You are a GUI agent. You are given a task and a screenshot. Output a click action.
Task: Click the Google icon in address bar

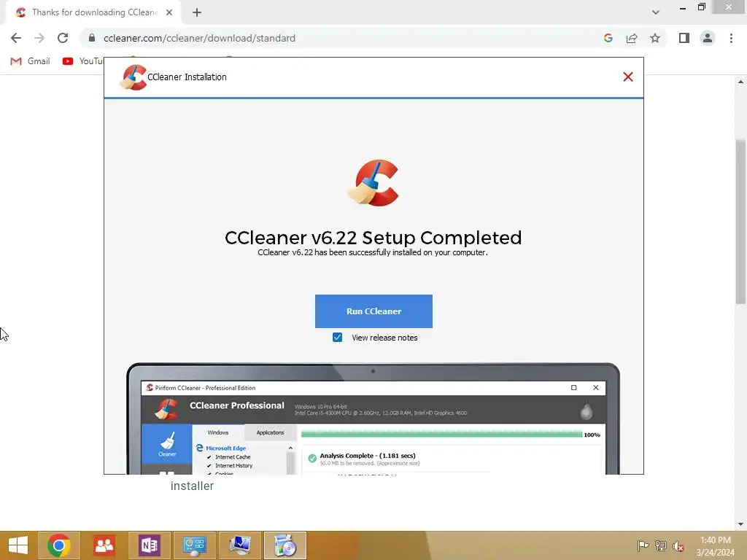[608, 38]
